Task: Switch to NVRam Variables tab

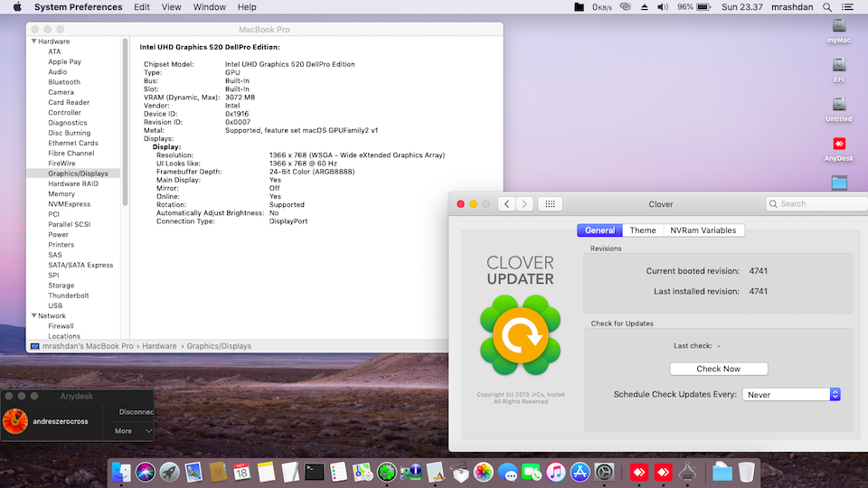Action: point(703,230)
